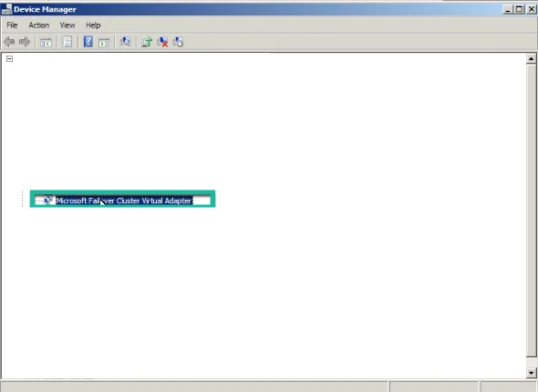This screenshot has width=538, height=392.
Task: Click the Uninstall device red-X icon
Action: [x=162, y=42]
